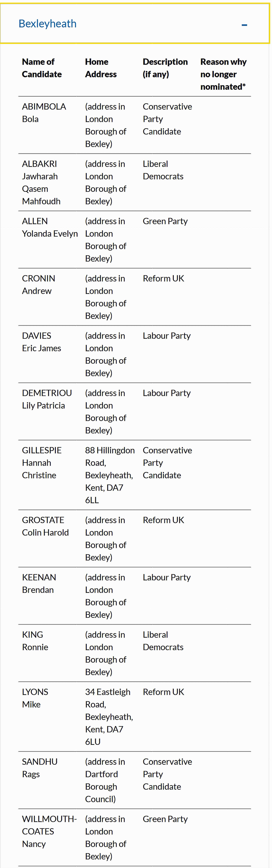Viewport: 272px width, 868px height.
Task: Click DAVIES Eric James Labour Party label
Action: click(167, 336)
